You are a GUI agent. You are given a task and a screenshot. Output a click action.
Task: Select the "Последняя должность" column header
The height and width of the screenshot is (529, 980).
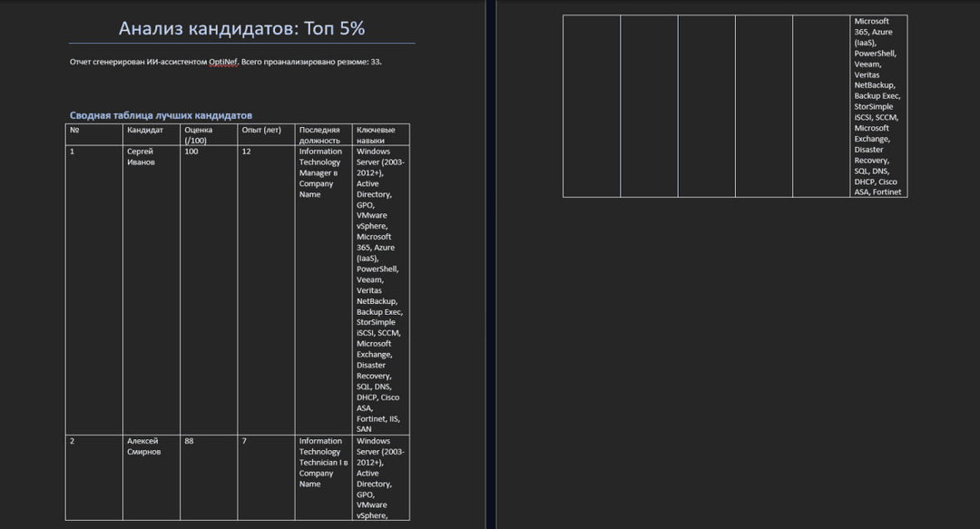pos(319,135)
